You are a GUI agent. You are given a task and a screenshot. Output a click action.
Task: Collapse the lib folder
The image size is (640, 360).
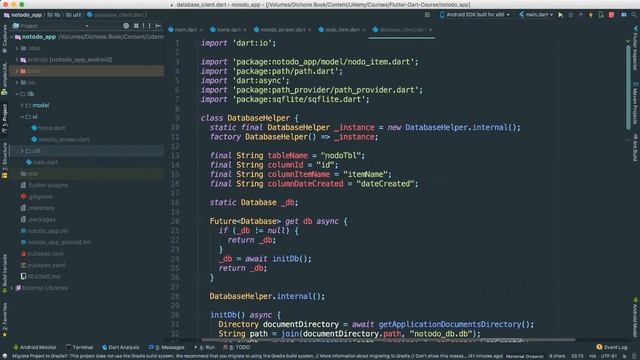[x=17, y=94]
